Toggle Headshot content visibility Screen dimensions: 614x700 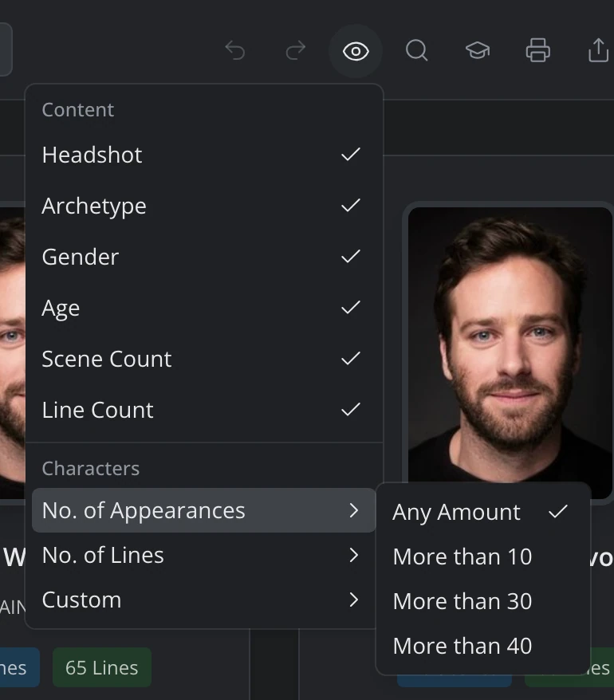[204, 155]
